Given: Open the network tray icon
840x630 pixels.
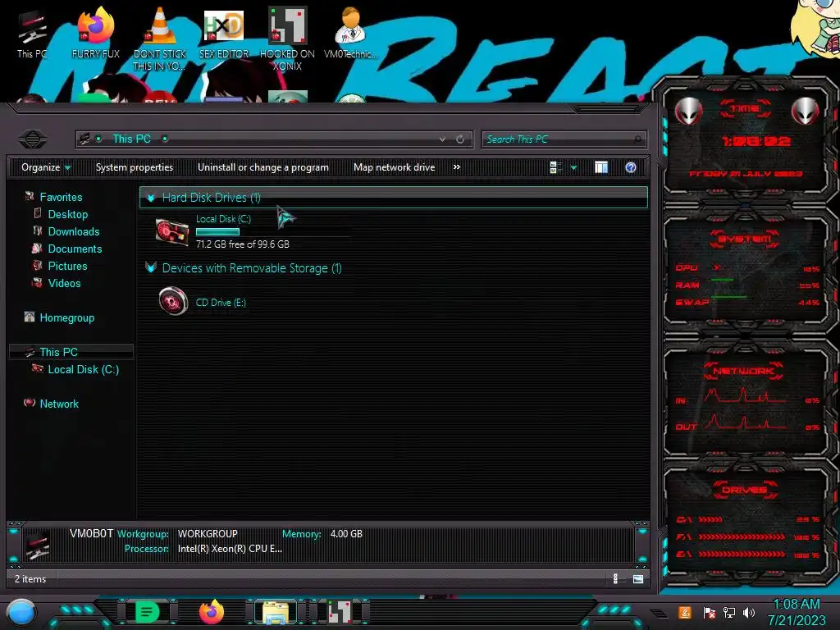Looking at the screenshot, I should pos(728,612).
